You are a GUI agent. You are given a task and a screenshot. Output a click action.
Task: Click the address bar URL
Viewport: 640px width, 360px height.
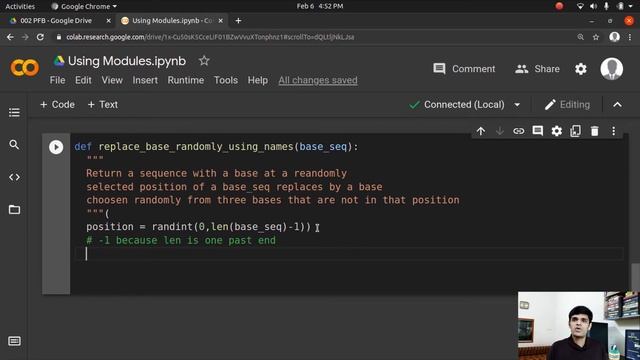tap(210, 37)
